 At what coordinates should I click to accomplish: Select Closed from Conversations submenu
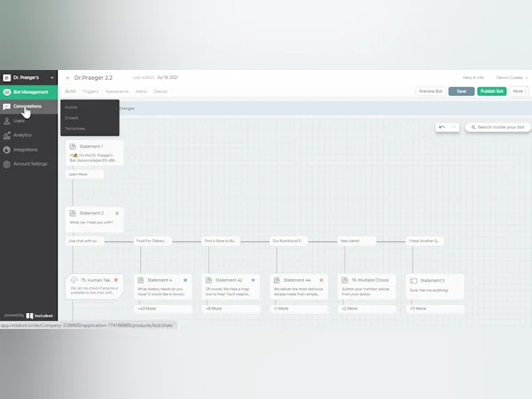pos(72,117)
